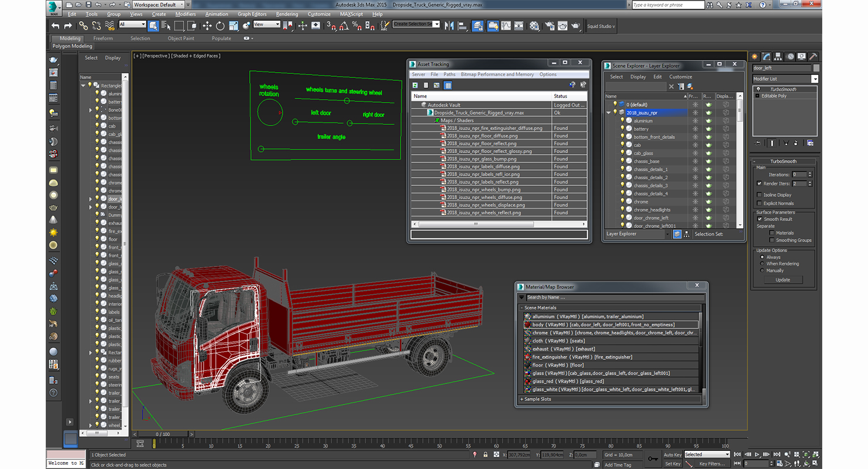Enable Explicit Normals checkbox
The image size is (868, 469).
coord(759,203)
